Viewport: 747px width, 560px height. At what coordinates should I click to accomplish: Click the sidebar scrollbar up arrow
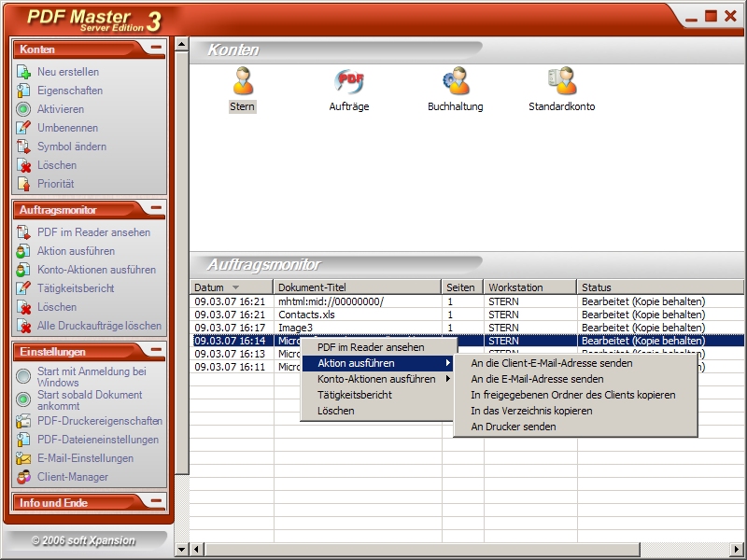[181, 44]
